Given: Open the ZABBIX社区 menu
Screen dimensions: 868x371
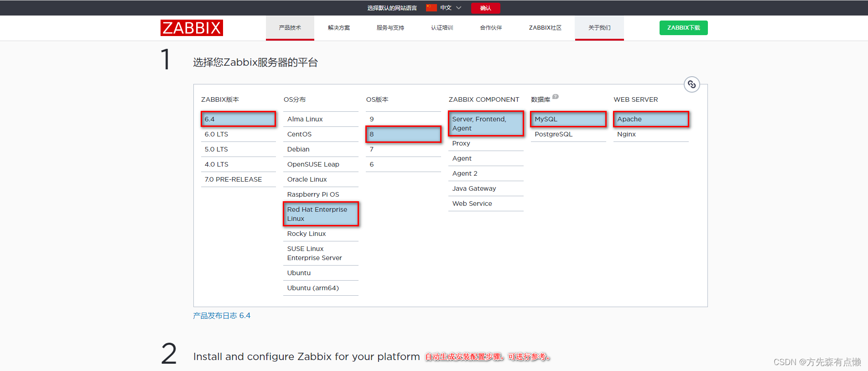Looking at the screenshot, I should point(545,28).
